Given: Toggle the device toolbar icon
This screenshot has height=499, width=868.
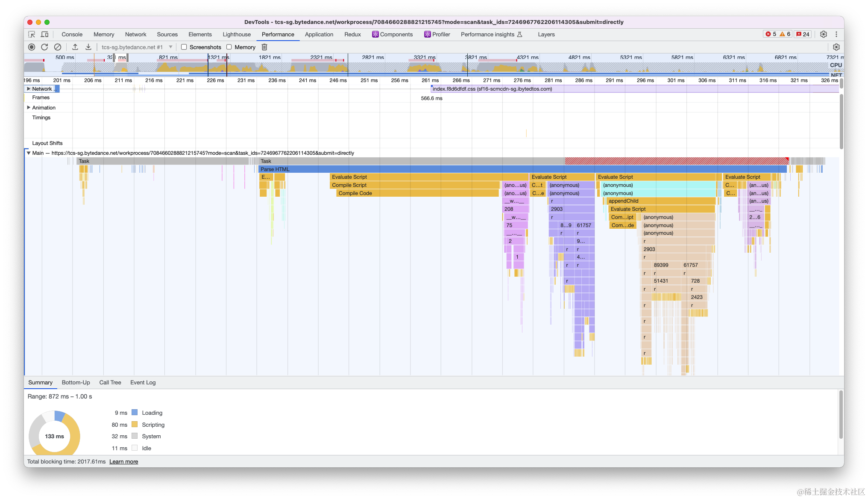Looking at the screenshot, I should tap(44, 34).
